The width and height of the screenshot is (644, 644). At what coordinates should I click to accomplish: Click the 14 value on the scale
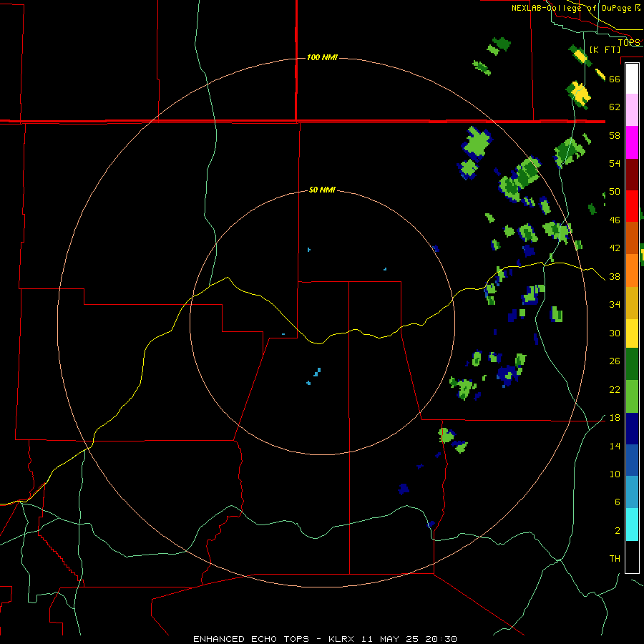(615, 447)
